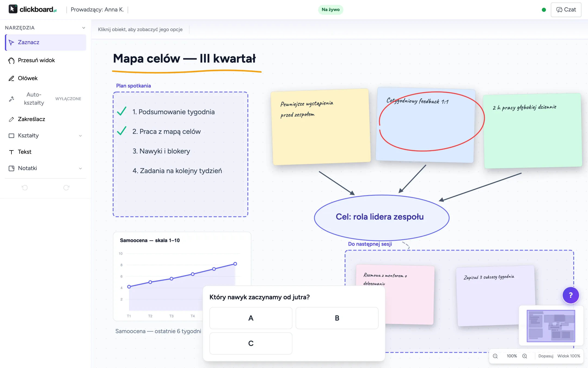This screenshot has height=368, width=588.
Task: Choose poll answer C
Action: pos(251,343)
